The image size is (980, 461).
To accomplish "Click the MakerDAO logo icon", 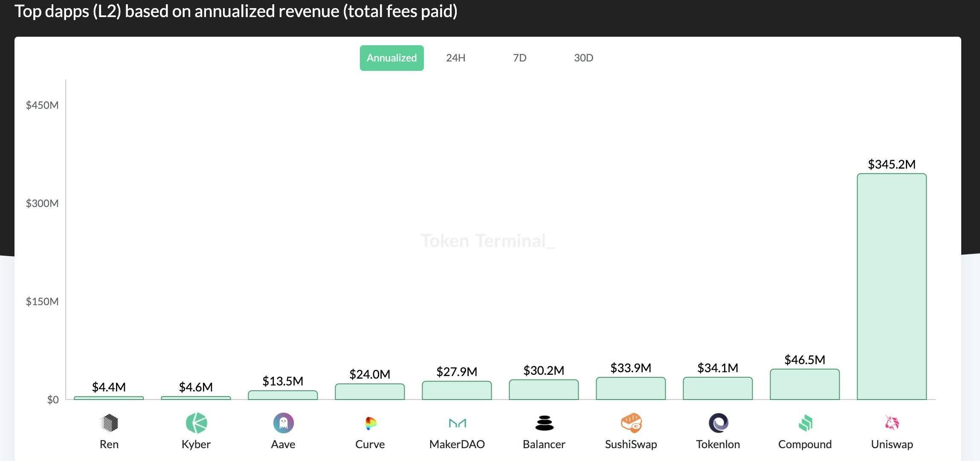I will point(457,423).
